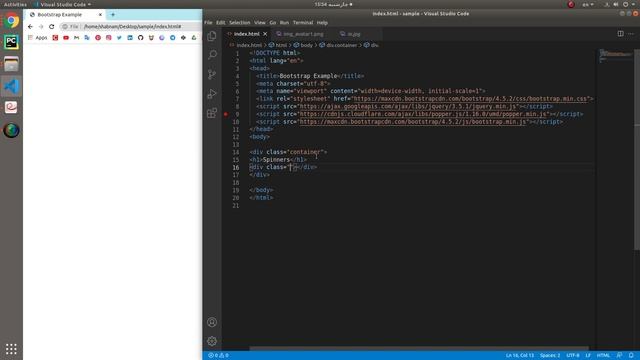Reload the Bootstrap Example page

click(x=51, y=27)
